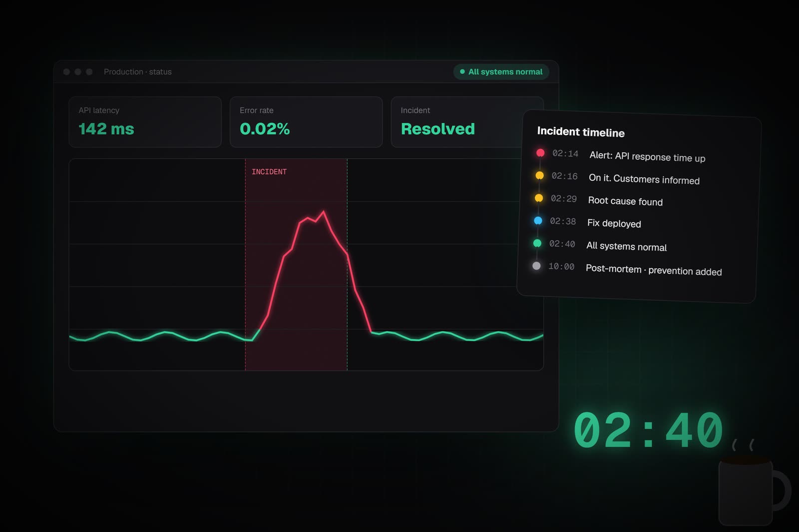The height and width of the screenshot is (532, 799).
Task: Click the 02:16 timestamp in the timeline
Action: pos(564,176)
